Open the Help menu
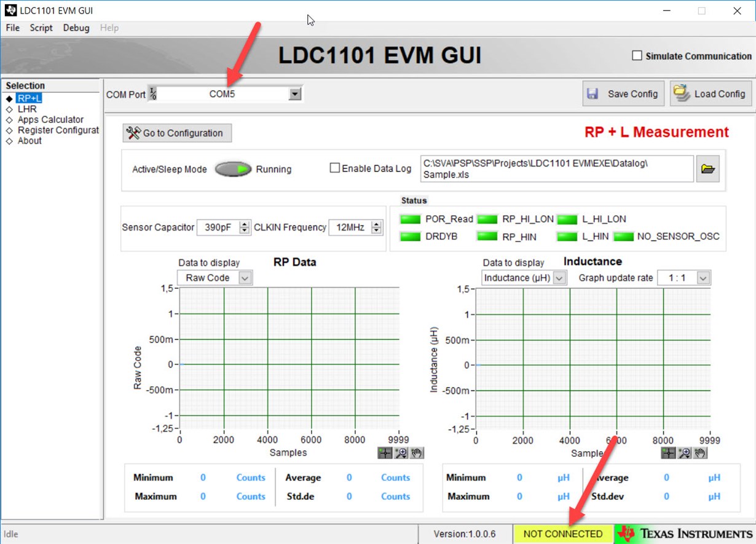Image resolution: width=756 pixels, height=544 pixels. point(109,28)
